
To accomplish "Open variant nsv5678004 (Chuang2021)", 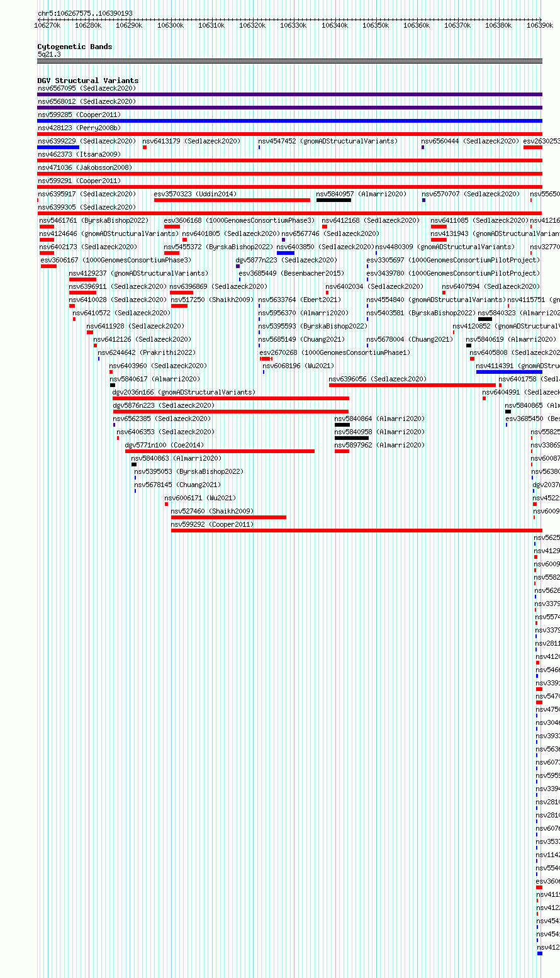I will (410, 339).
